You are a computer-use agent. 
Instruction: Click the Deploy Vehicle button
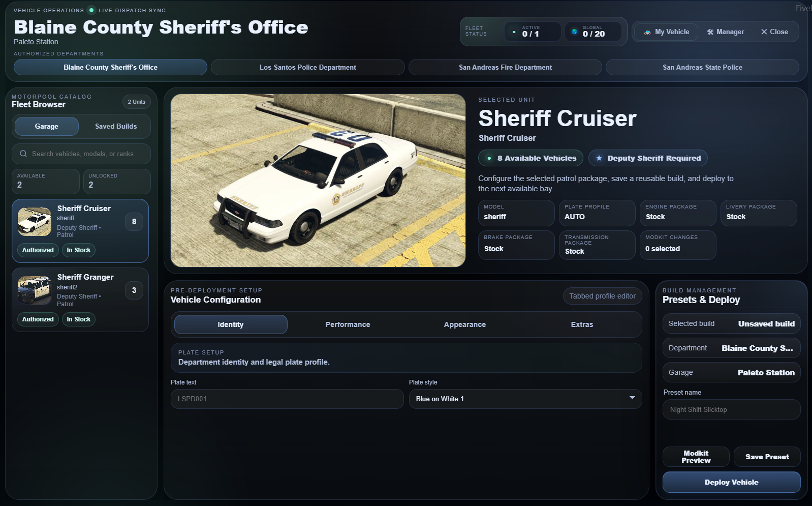coord(731,482)
